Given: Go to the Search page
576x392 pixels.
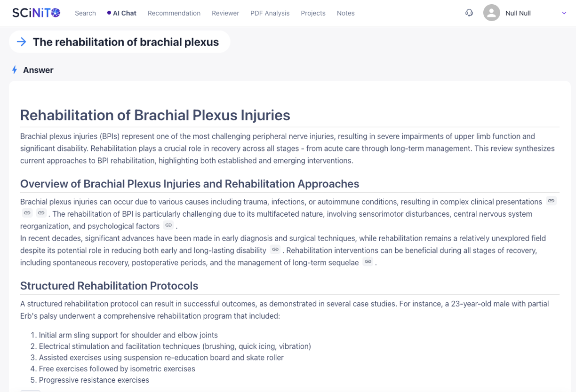Looking at the screenshot, I should pos(85,13).
